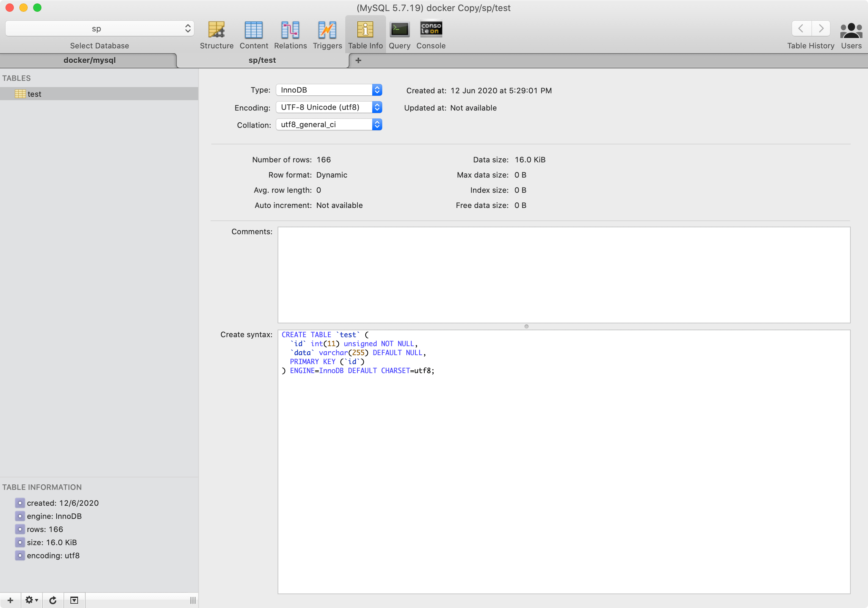Screen dimensions: 868x608
Task: Click the green zoom window button
Action: 37,8
